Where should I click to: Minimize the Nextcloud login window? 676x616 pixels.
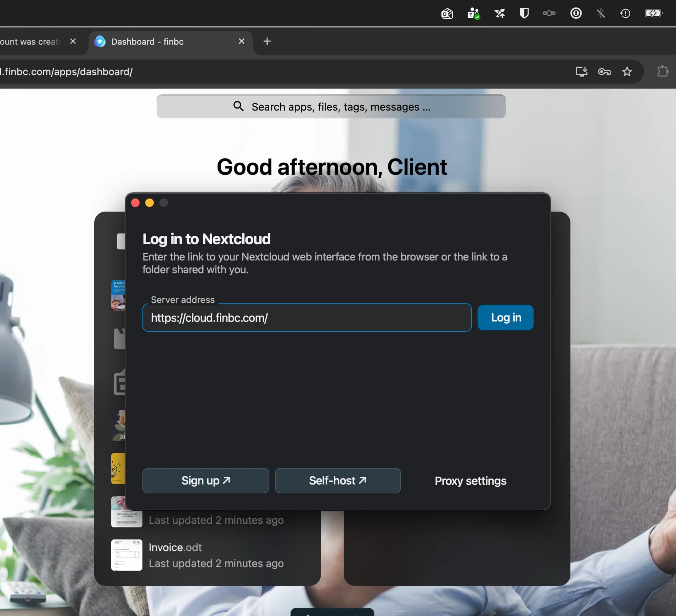[x=150, y=203]
